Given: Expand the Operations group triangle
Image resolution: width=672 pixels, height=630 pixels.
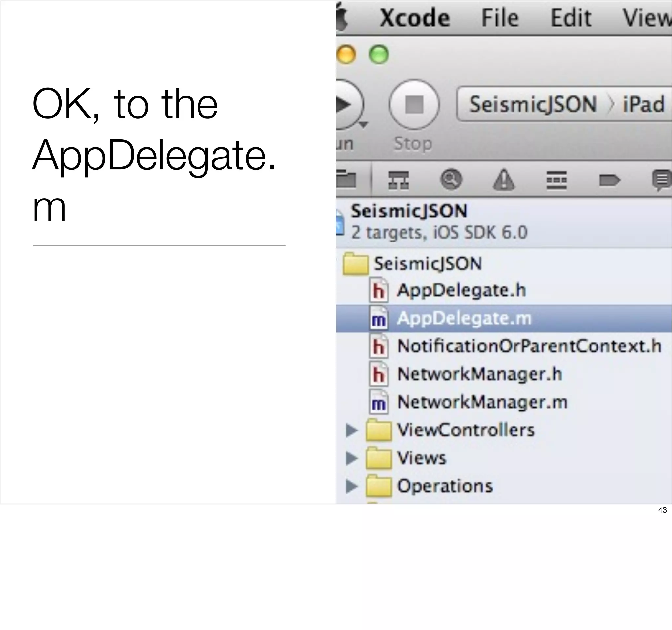Looking at the screenshot, I should click(352, 486).
